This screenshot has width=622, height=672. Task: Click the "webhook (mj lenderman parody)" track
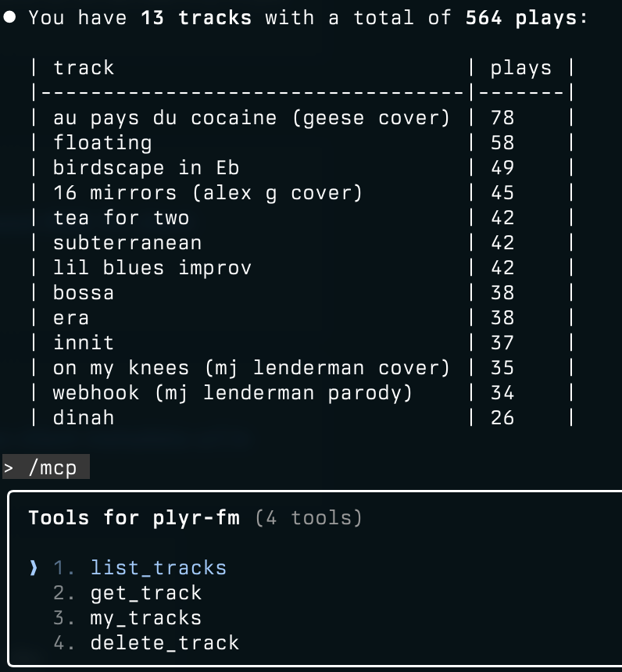[x=233, y=393]
